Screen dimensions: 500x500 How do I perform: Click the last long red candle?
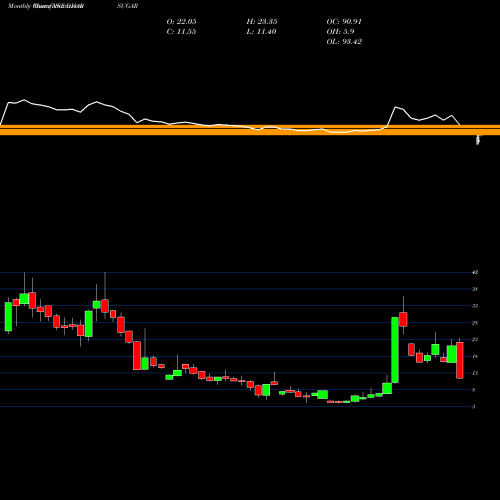pyautogui.click(x=460, y=360)
